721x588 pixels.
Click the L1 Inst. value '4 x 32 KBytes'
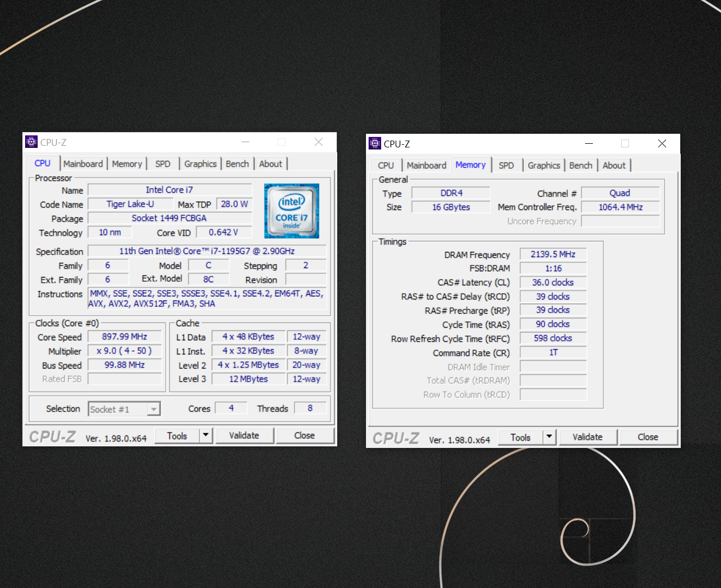[x=248, y=351]
